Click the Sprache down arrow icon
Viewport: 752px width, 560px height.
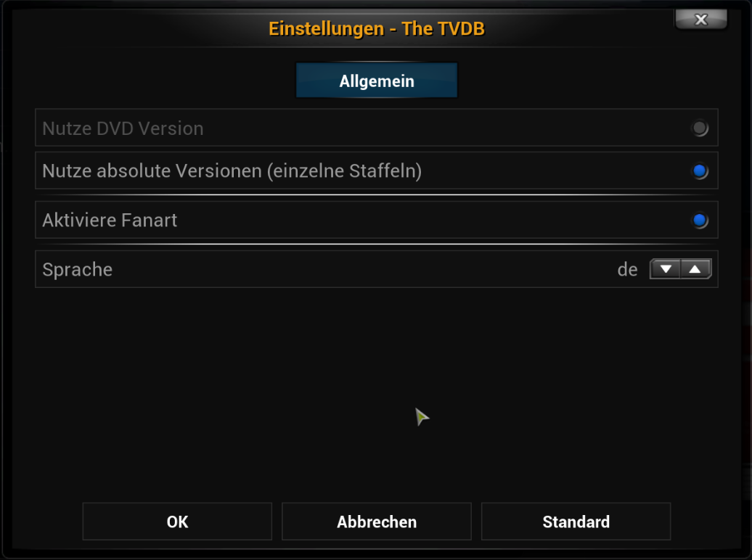click(665, 269)
